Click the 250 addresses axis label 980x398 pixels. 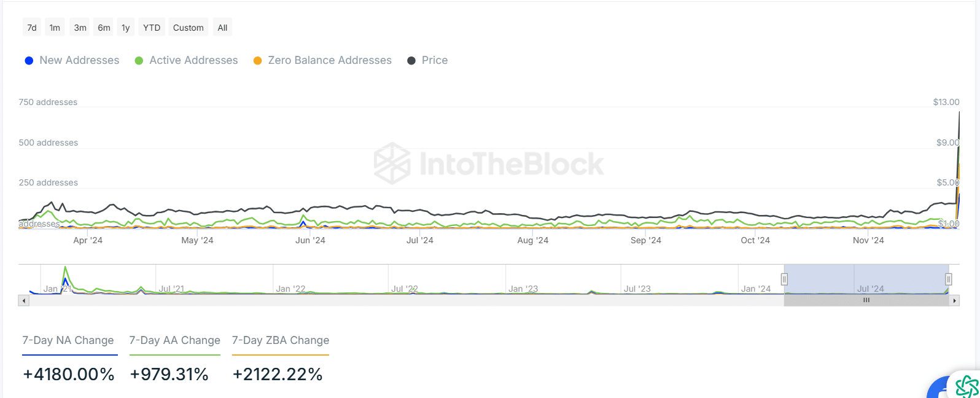(49, 182)
